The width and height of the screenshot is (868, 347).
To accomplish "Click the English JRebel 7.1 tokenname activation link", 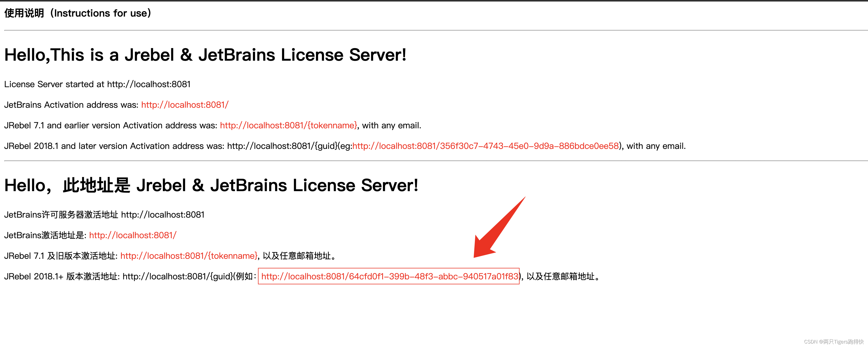I will click(x=288, y=125).
